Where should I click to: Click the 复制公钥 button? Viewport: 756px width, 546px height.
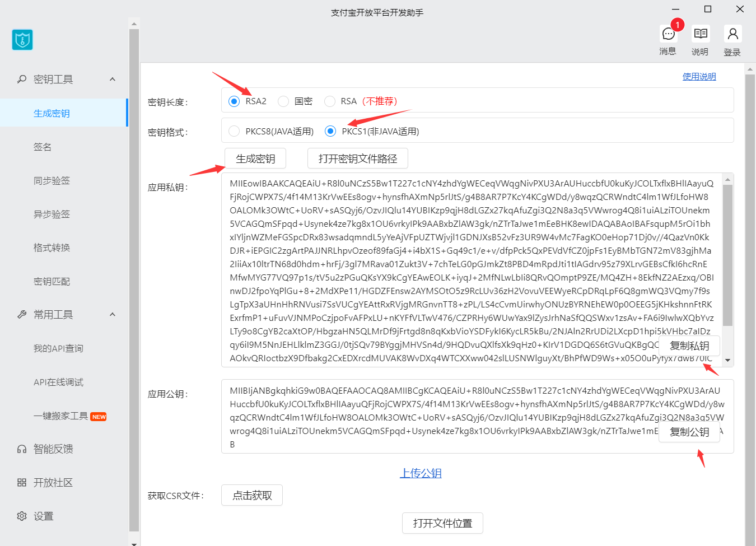point(689,432)
